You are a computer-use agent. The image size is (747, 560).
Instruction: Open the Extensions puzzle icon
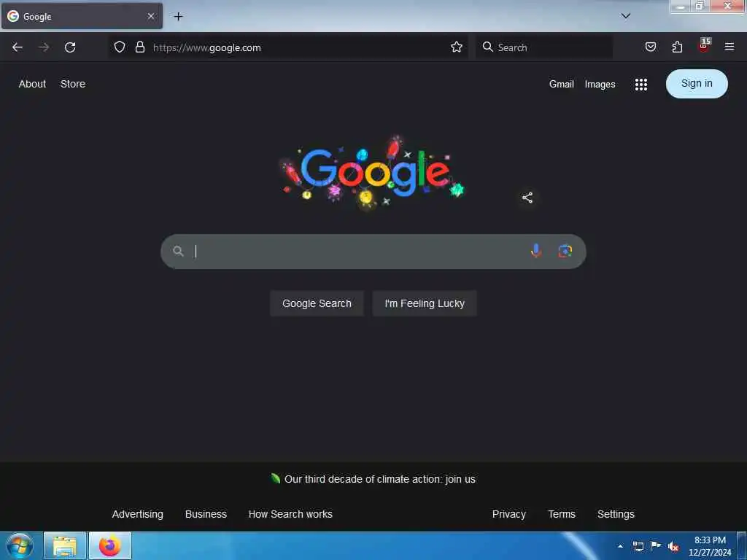coord(677,47)
